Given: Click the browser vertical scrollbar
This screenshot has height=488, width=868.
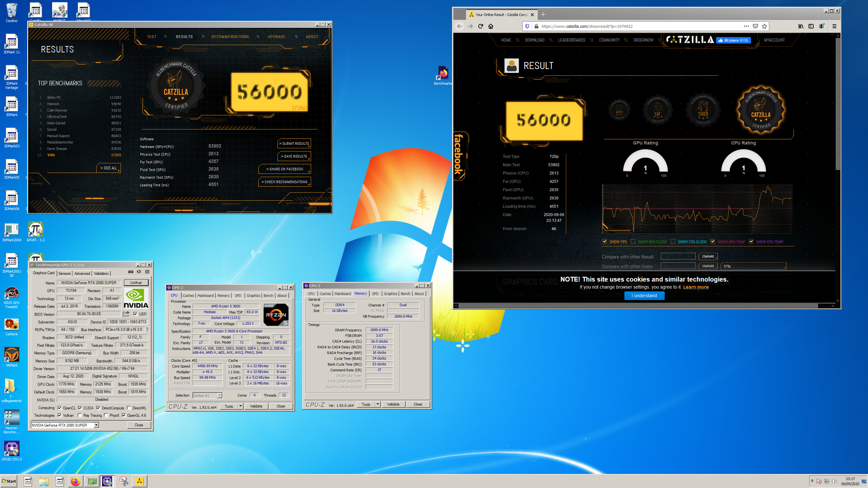Looking at the screenshot, I should 838,105.
